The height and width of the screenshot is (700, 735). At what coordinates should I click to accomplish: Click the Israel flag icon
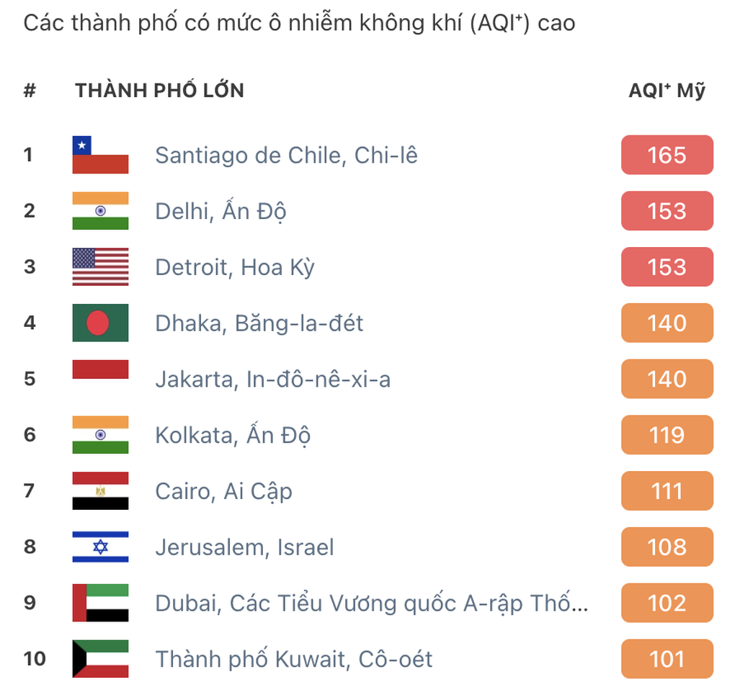100,547
